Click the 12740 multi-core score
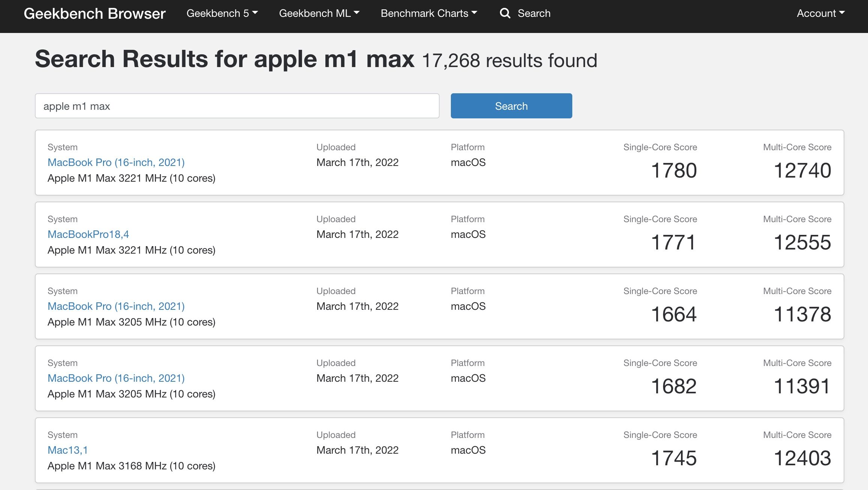Image resolution: width=868 pixels, height=490 pixels. pyautogui.click(x=802, y=170)
